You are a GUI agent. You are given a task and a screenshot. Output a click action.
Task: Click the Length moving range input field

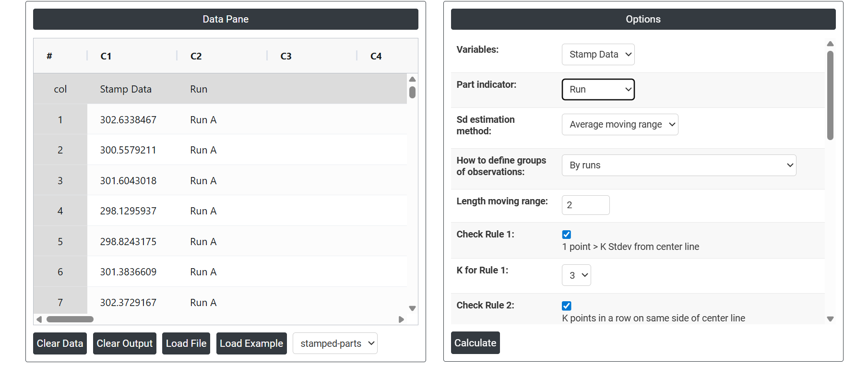point(585,205)
